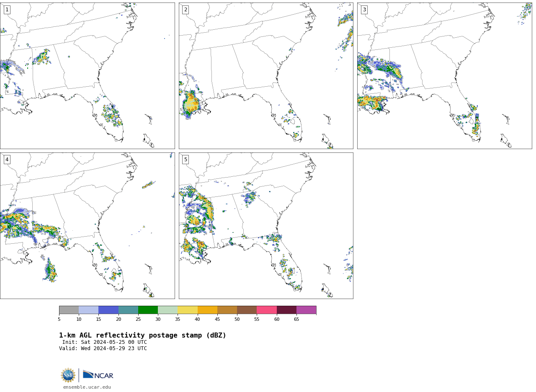This screenshot has width=536, height=392.
Task: Click the colorbar tick label 5
Action: point(59,320)
